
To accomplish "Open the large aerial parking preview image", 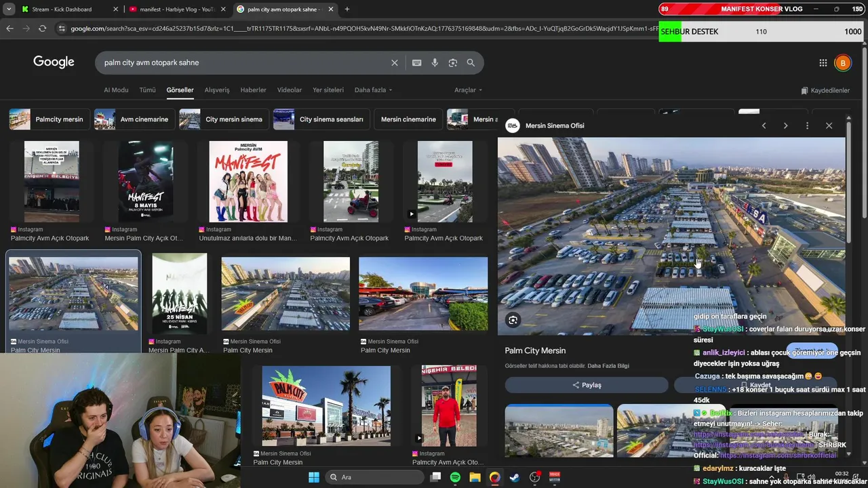I will [x=671, y=236].
